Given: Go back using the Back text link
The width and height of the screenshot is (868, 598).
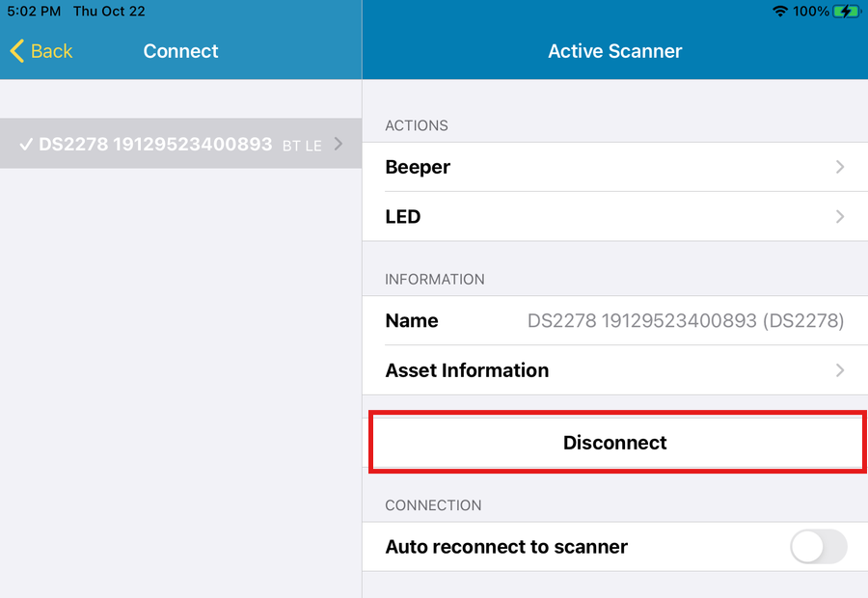Looking at the screenshot, I should coord(51,51).
